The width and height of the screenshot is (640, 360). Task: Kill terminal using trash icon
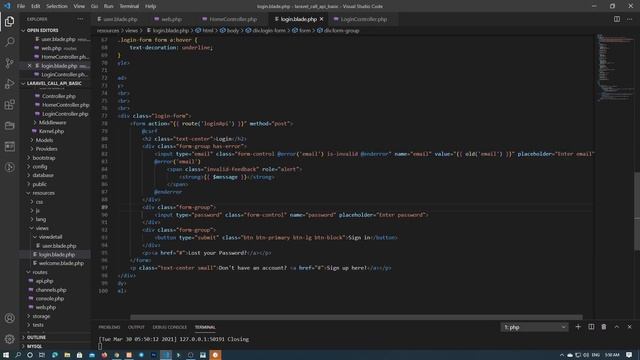pos(604,327)
